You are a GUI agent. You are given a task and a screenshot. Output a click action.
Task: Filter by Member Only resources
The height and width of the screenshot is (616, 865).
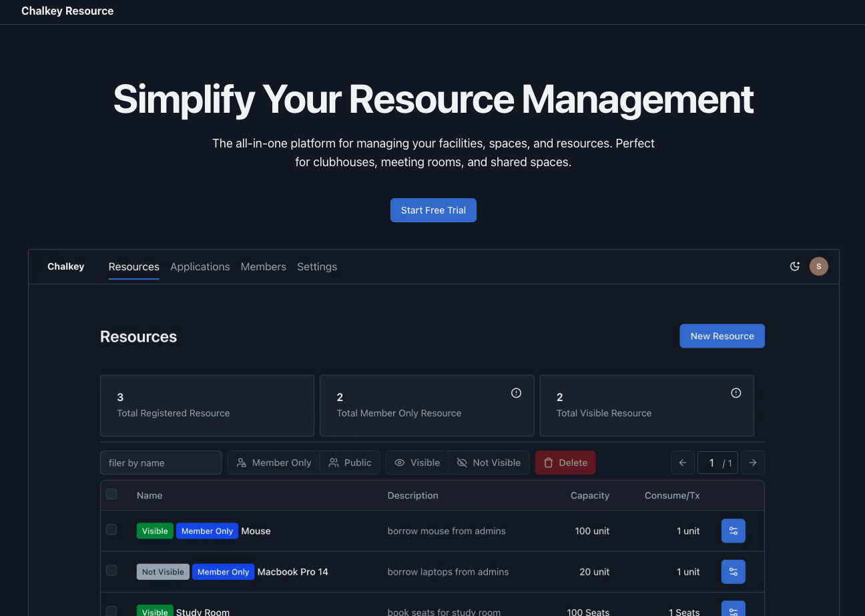click(274, 462)
